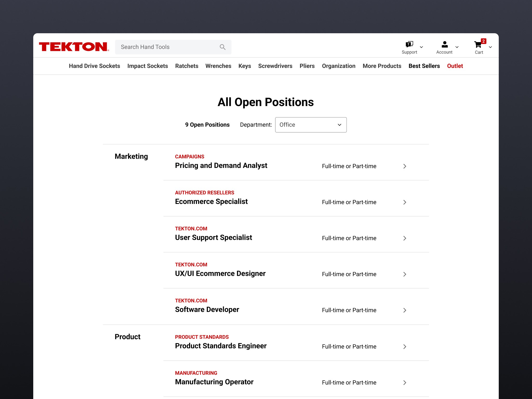The width and height of the screenshot is (532, 399).
Task: Click the Account person icon
Action: [x=444, y=44]
